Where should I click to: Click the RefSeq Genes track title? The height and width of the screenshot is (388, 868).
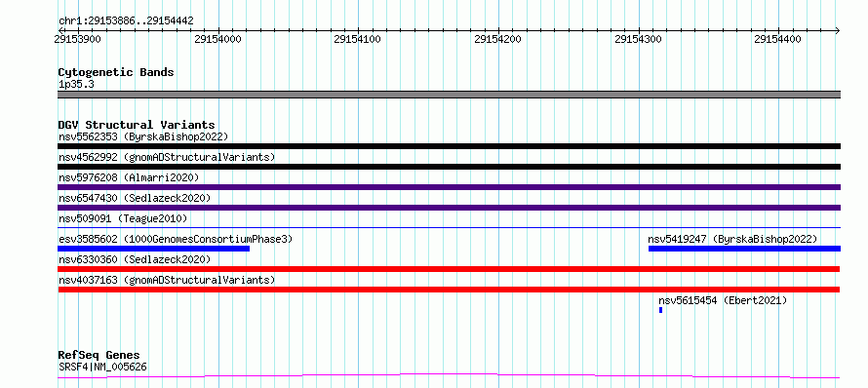pyautogui.click(x=99, y=355)
